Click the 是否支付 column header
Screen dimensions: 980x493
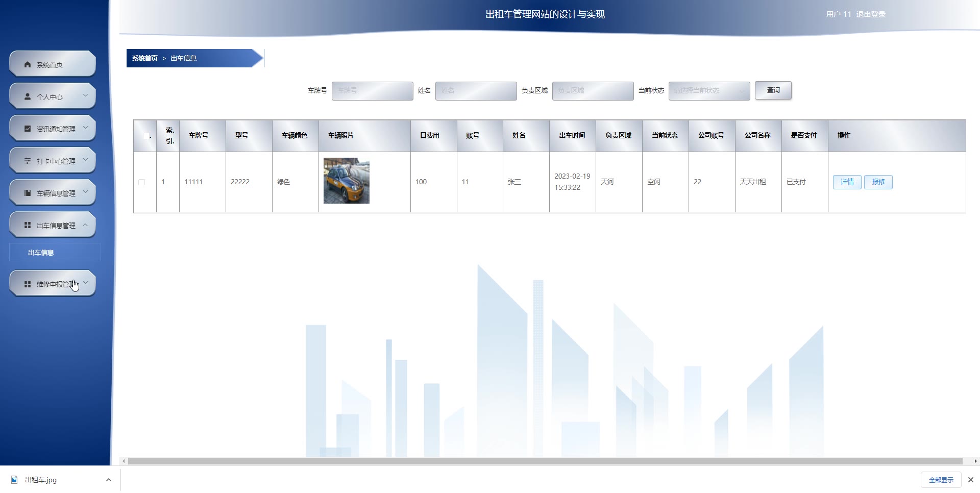coord(804,136)
